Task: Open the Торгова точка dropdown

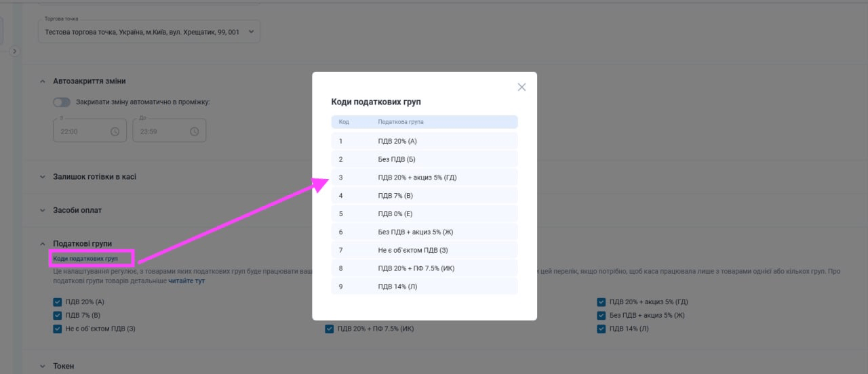Action: coord(149,32)
